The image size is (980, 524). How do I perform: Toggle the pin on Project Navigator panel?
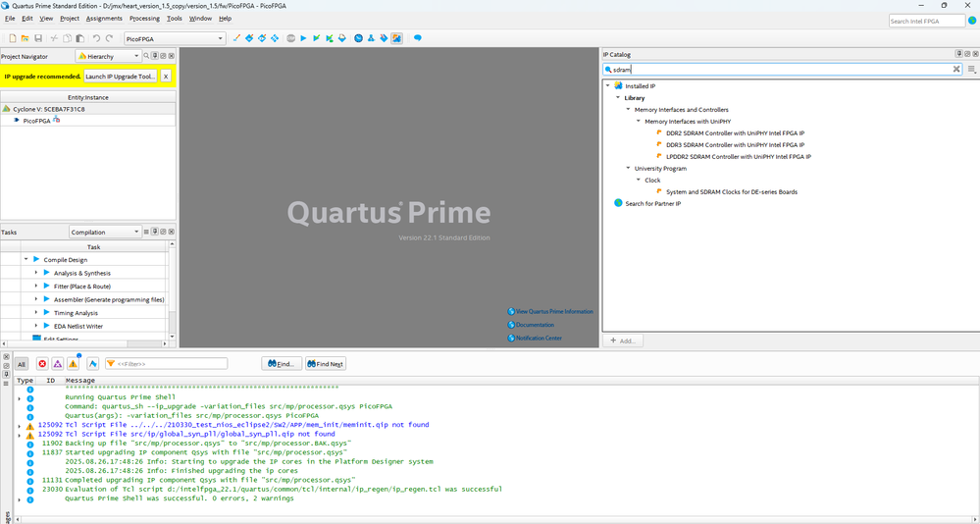155,56
